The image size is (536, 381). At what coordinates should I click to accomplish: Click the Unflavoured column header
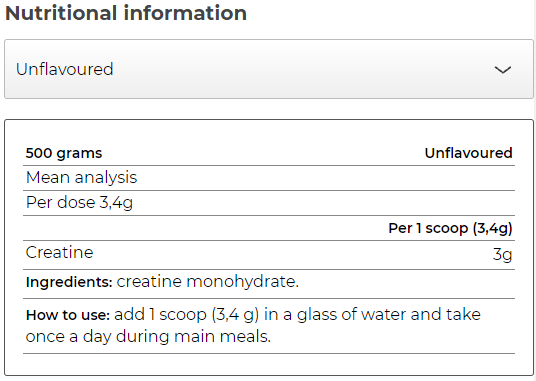(468, 153)
